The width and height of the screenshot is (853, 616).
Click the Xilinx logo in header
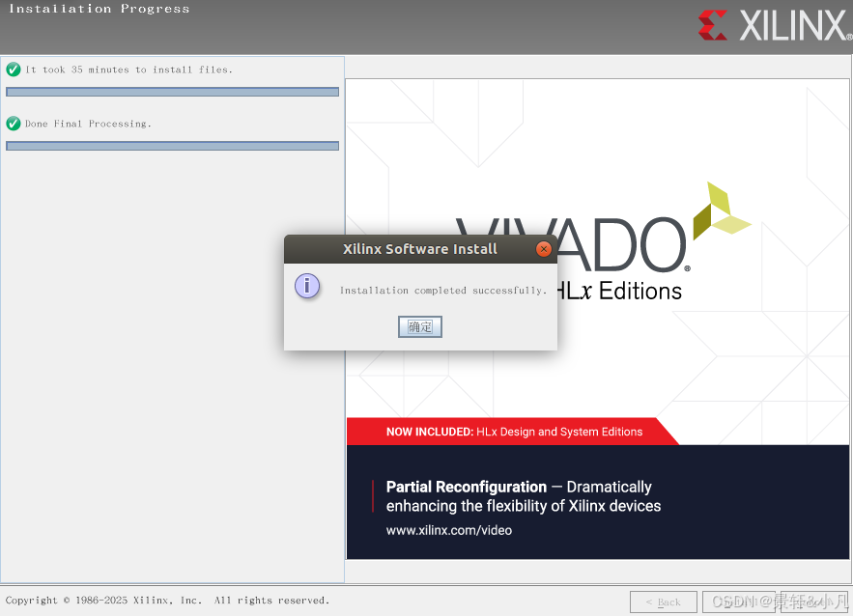tap(775, 25)
